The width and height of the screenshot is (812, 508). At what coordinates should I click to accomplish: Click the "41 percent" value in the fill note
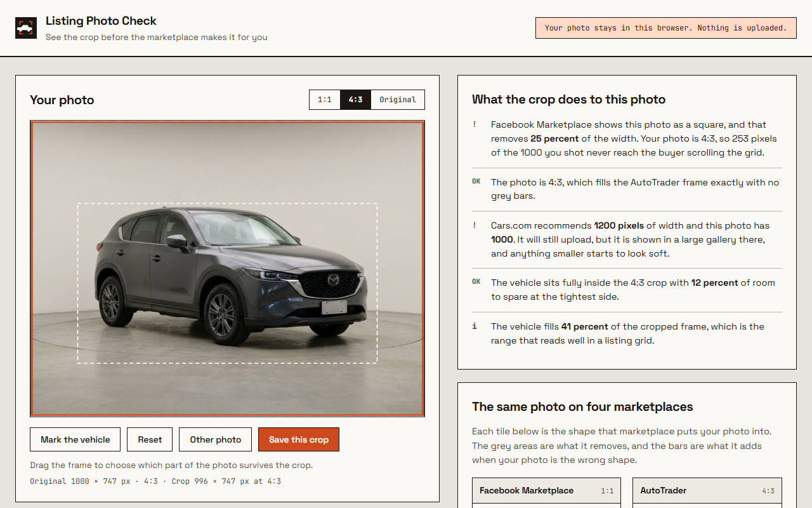tap(585, 326)
